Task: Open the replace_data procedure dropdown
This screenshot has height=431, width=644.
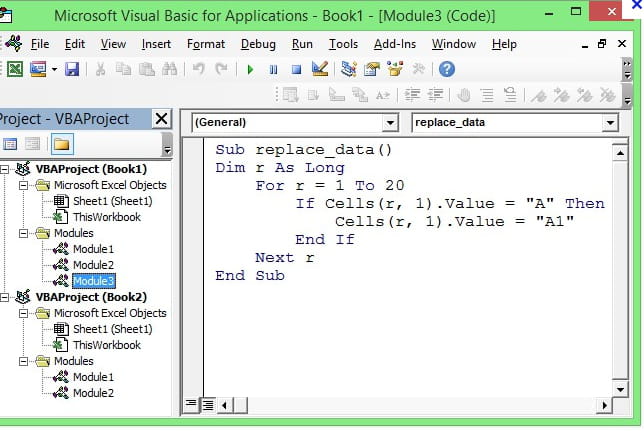Action: [x=610, y=123]
